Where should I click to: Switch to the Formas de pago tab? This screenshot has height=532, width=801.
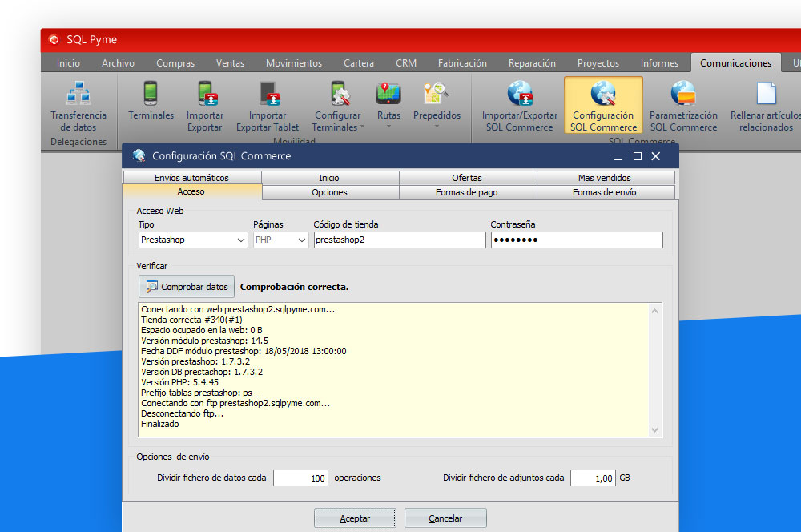pyautogui.click(x=468, y=192)
